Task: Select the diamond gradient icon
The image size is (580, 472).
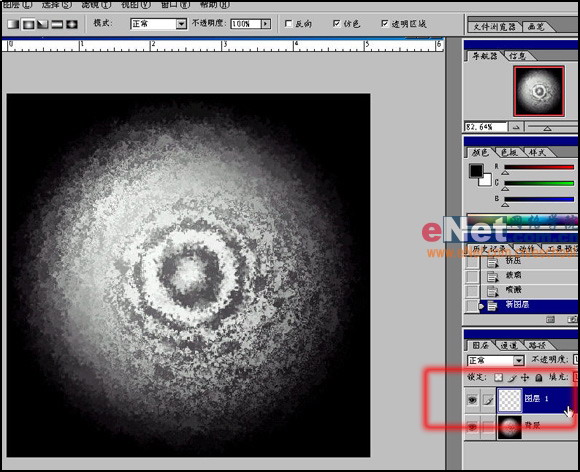Action: coord(72,24)
